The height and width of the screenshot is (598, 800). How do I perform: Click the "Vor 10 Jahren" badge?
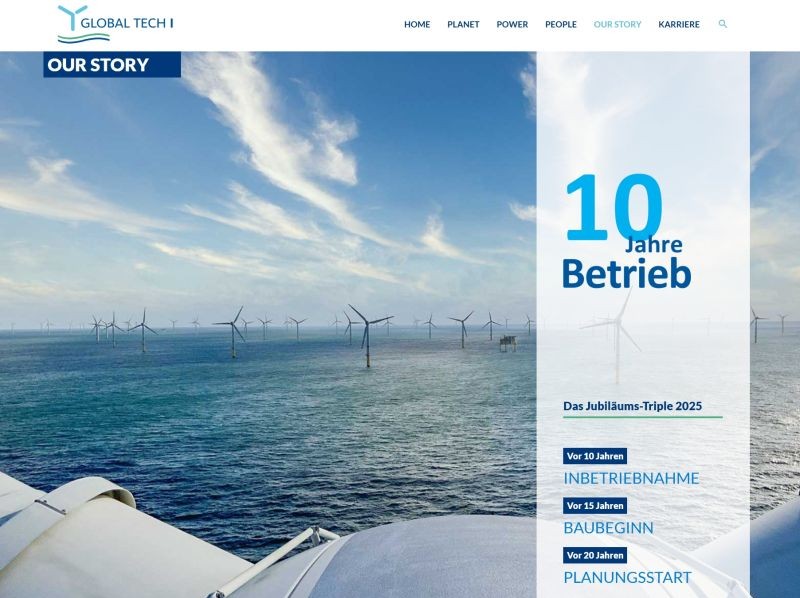[x=595, y=456]
